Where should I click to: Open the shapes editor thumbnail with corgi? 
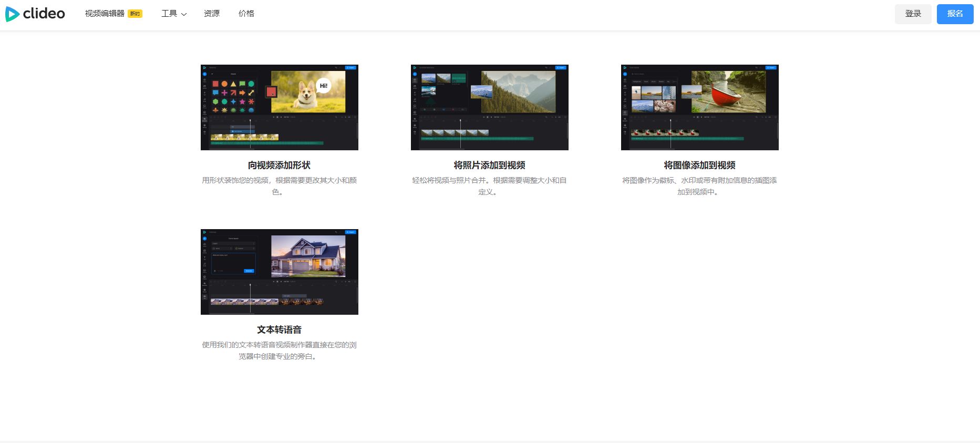(280, 107)
